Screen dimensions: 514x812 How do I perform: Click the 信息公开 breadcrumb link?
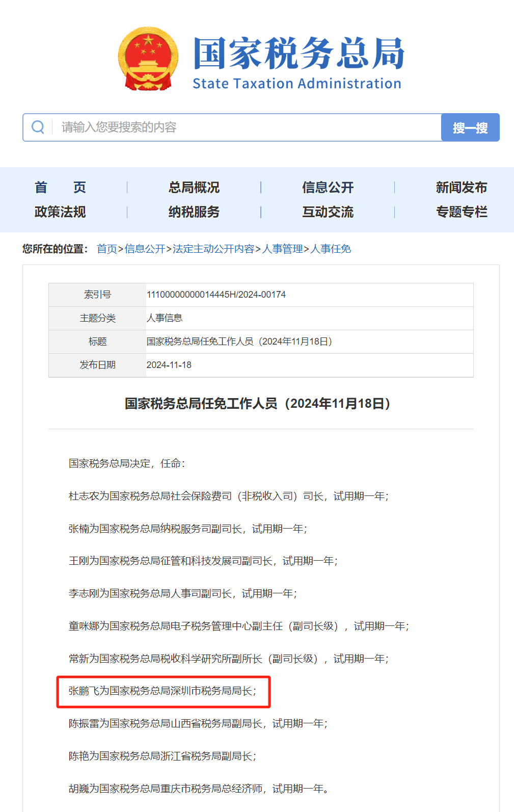click(145, 249)
